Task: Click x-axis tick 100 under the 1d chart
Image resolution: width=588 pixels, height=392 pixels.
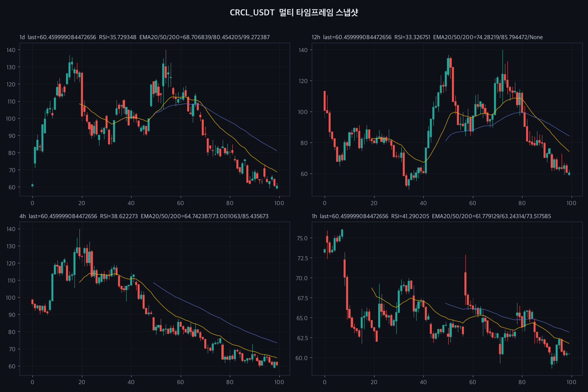Action: (x=279, y=203)
